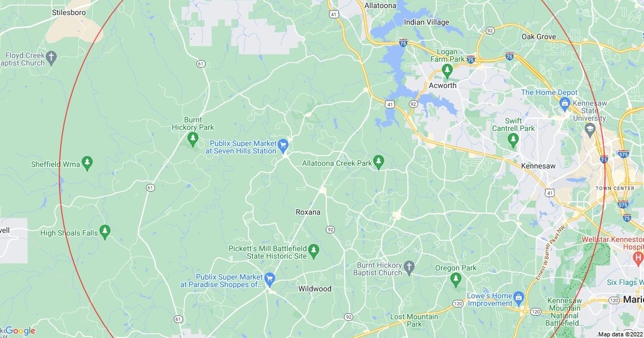Open Pickett's Mill Battlefield park marker

(x=314, y=249)
